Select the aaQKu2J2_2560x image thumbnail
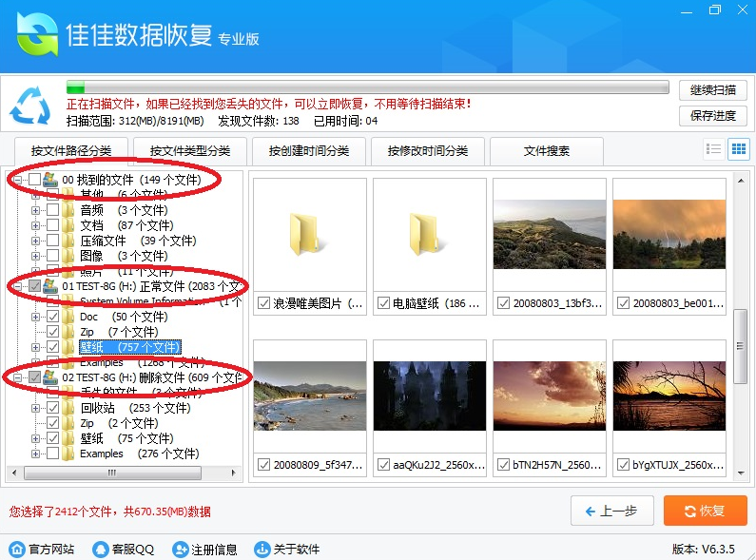 click(430, 396)
